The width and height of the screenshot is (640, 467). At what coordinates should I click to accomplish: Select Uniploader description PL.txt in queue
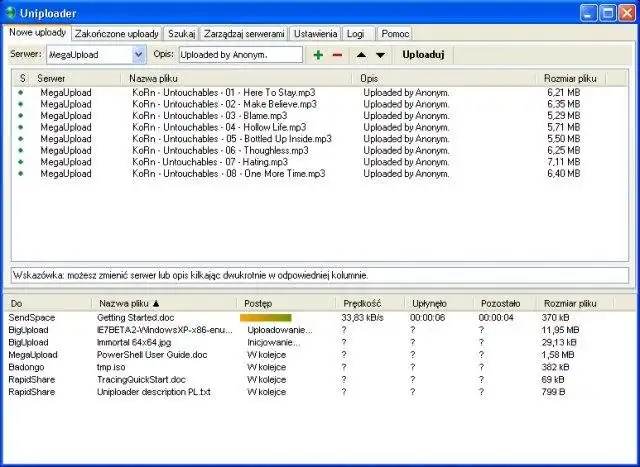(x=153, y=392)
